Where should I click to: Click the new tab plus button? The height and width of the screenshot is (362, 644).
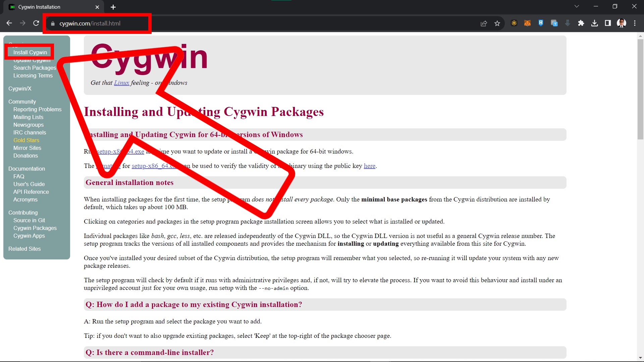pyautogui.click(x=113, y=7)
